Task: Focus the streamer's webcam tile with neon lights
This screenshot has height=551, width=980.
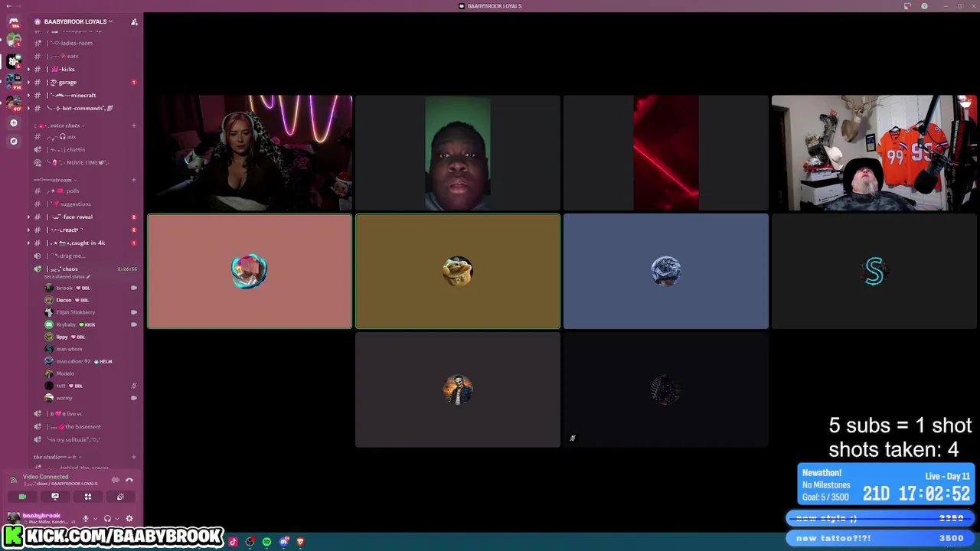Action: click(x=250, y=152)
